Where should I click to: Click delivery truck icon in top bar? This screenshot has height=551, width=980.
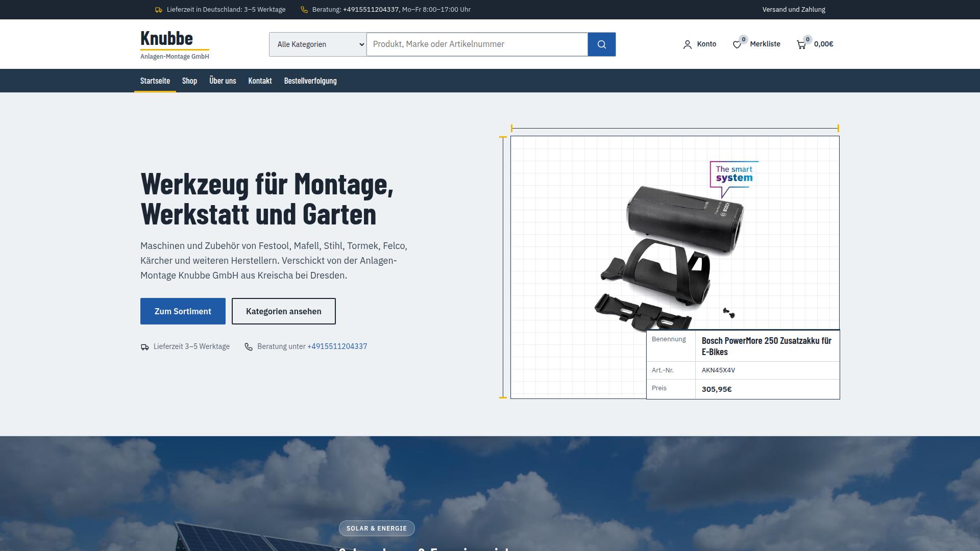click(x=159, y=10)
